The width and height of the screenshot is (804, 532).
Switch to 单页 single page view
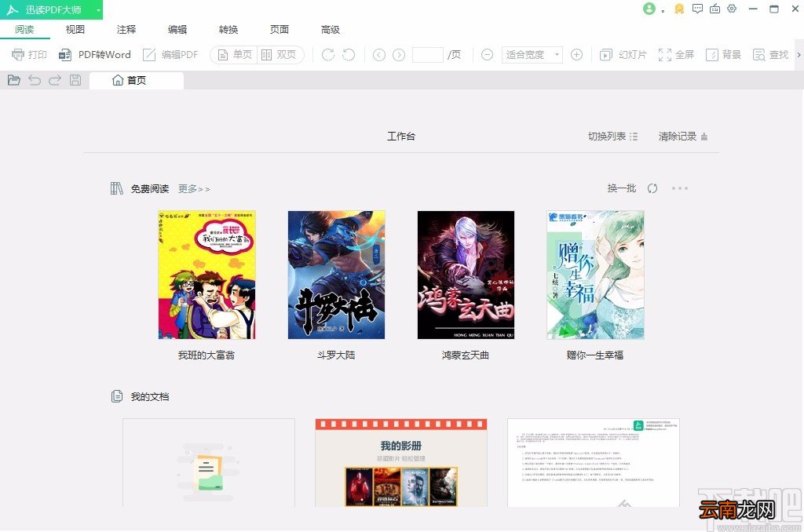pos(235,54)
